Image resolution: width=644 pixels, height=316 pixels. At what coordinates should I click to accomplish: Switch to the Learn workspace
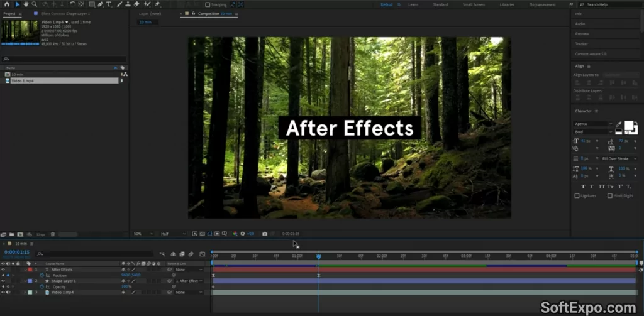(413, 4)
